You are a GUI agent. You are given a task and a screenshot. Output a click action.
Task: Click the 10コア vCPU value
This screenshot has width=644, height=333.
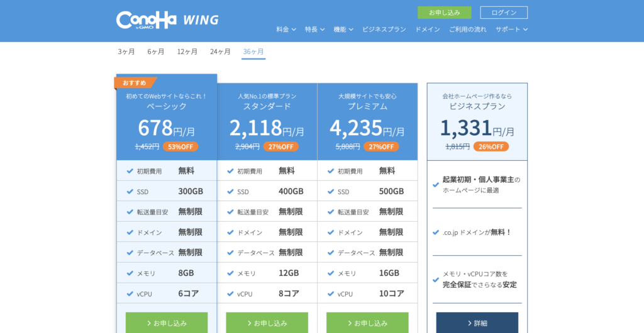coord(391,293)
